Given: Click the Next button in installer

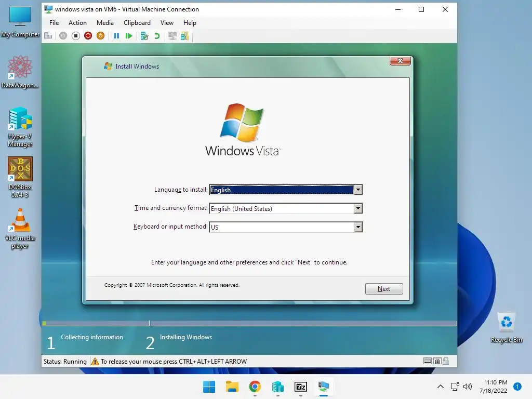Looking at the screenshot, I should 384,289.
